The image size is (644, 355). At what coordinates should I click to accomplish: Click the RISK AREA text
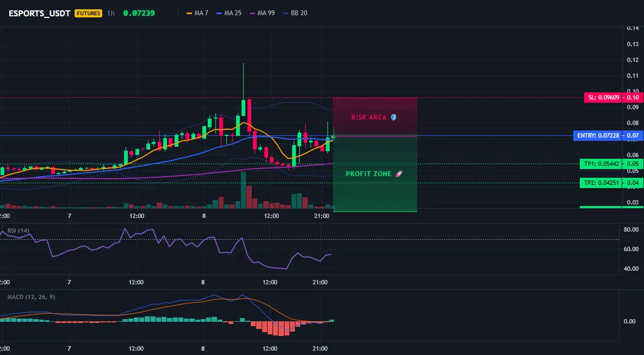point(369,117)
